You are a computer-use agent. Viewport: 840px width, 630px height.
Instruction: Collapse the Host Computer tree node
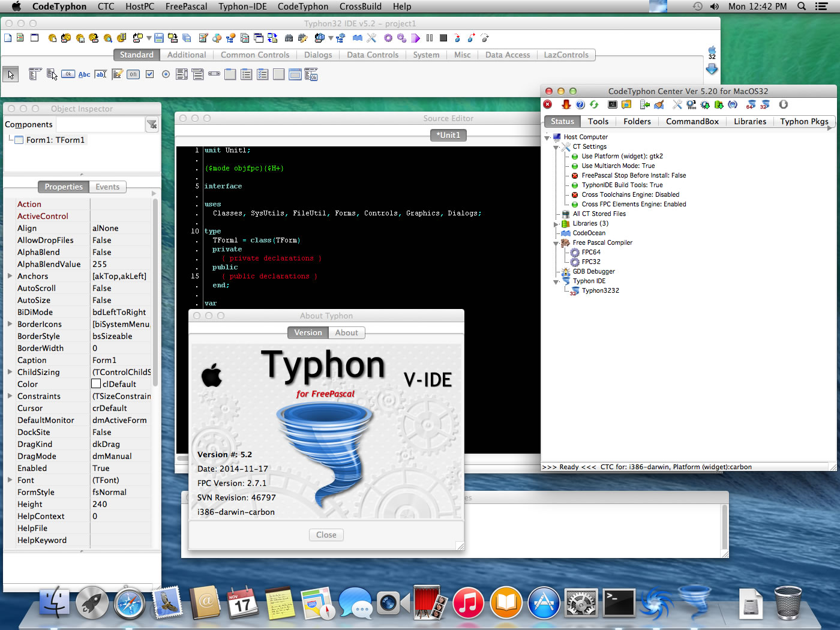pyautogui.click(x=547, y=137)
